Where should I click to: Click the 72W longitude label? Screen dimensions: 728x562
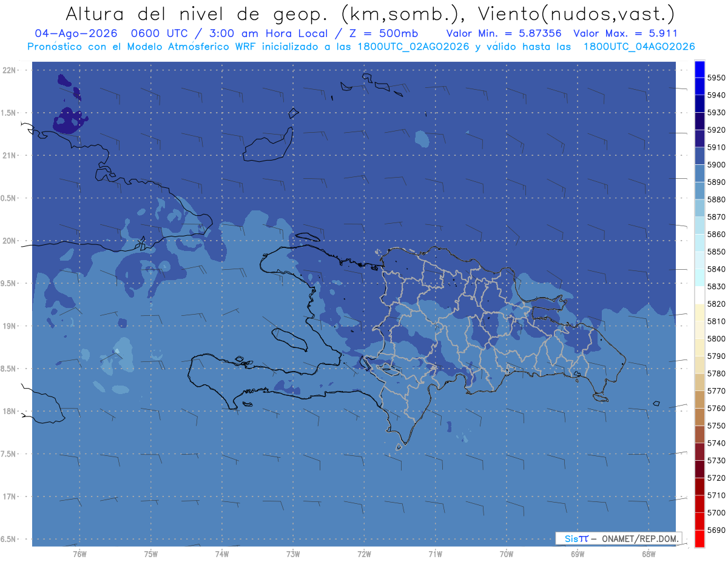[x=365, y=554]
